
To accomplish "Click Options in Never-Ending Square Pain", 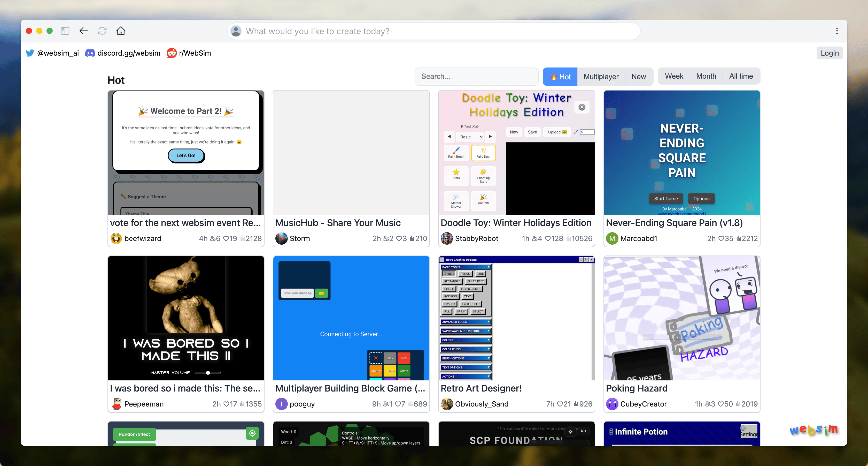I will pyautogui.click(x=701, y=199).
